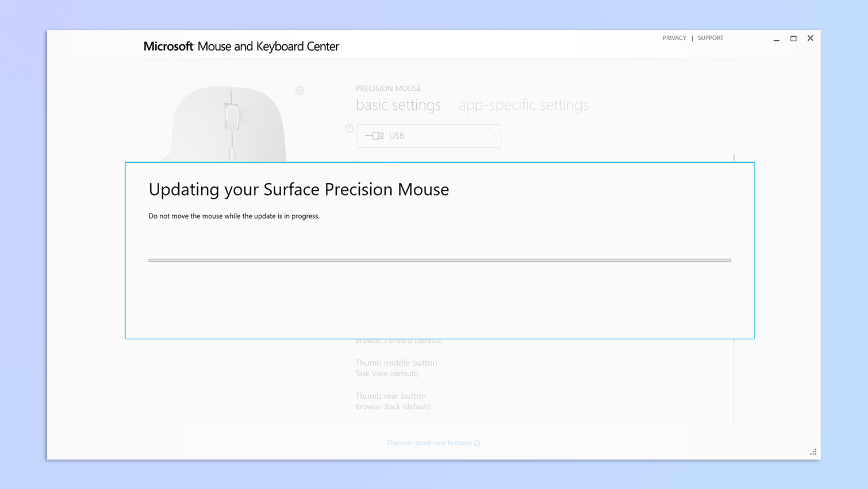Click the Microsoft logo in the title bar
The height and width of the screenshot is (489, 868).
tap(168, 46)
